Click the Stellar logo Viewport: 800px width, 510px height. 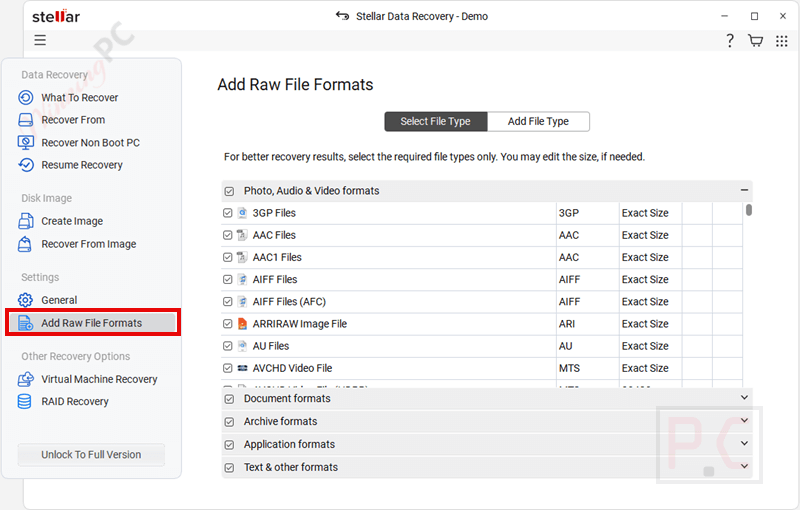(56, 16)
